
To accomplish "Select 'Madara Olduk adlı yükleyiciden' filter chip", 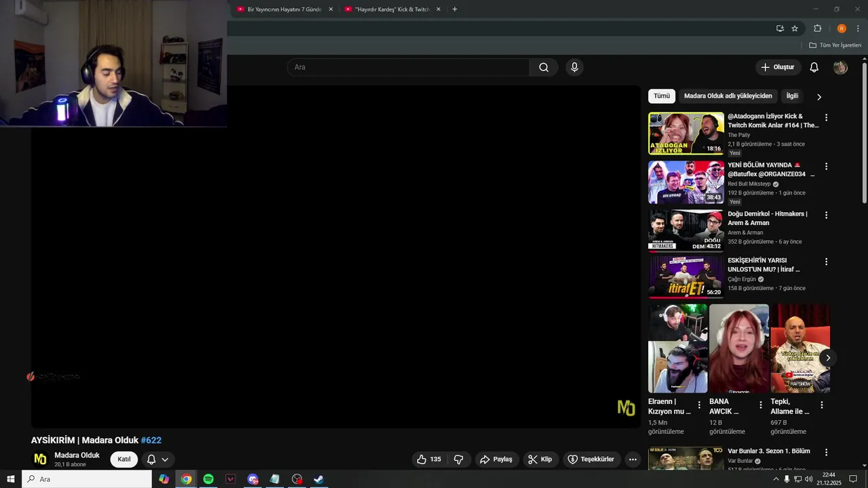I will (x=728, y=96).
